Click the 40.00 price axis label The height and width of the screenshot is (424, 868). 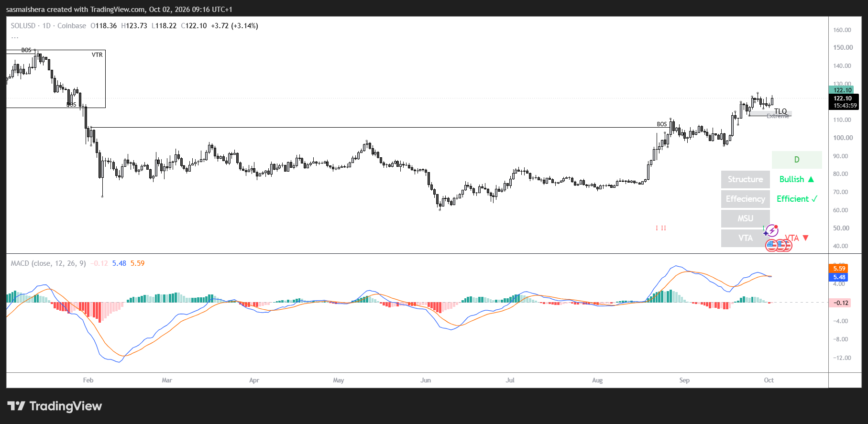click(x=840, y=246)
